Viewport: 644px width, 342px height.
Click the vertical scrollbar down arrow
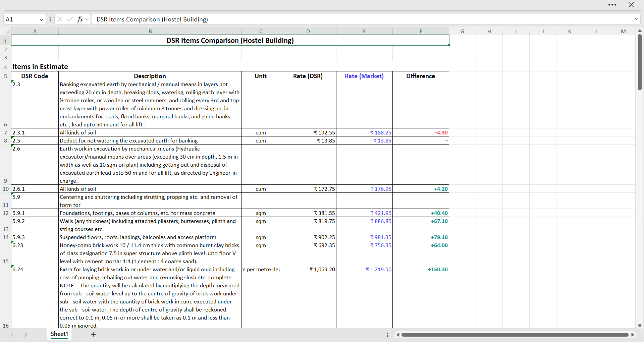[640, 326]
